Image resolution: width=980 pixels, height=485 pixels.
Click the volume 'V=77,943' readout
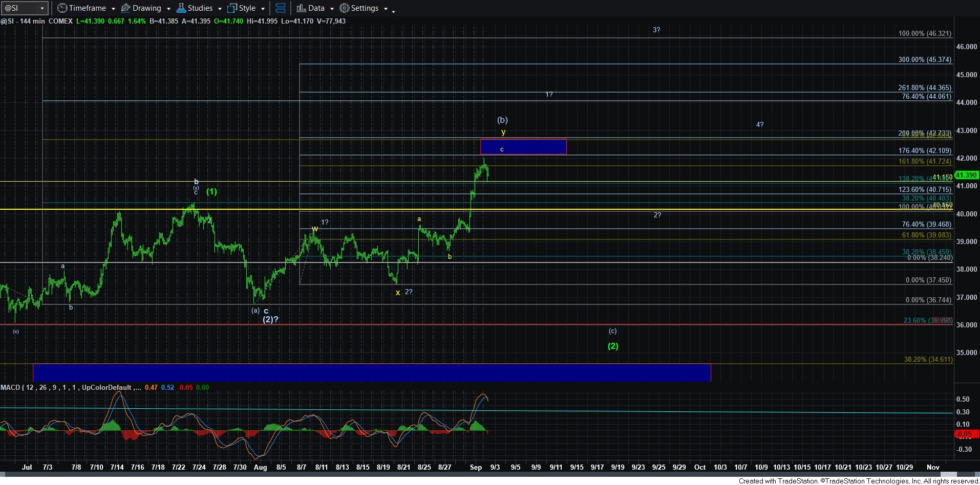coord(331,21)
